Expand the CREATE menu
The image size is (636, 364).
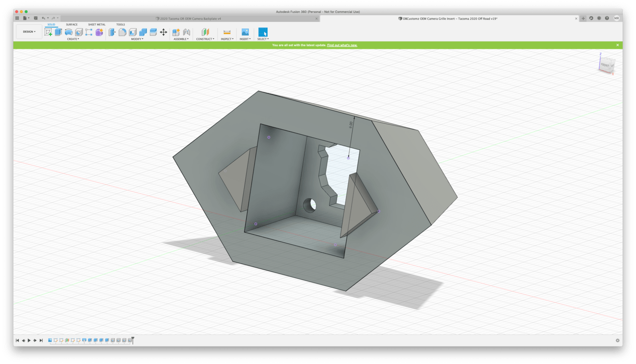[73, 39]
